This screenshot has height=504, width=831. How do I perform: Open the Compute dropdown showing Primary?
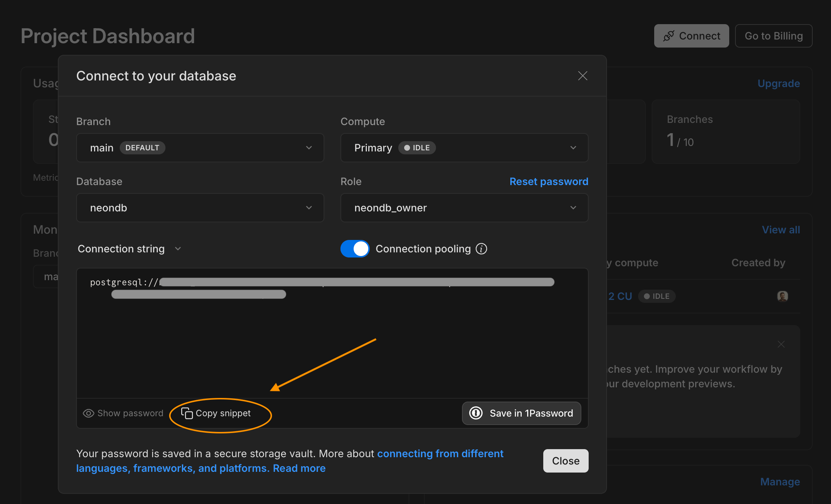coord(464,148)
